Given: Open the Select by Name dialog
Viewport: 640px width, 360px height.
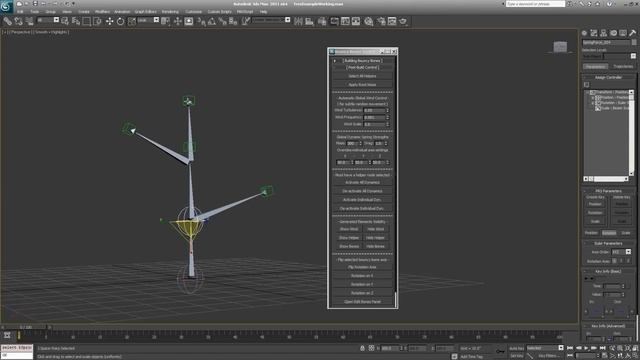Looking at the screenshot, I should pos(76,21).
